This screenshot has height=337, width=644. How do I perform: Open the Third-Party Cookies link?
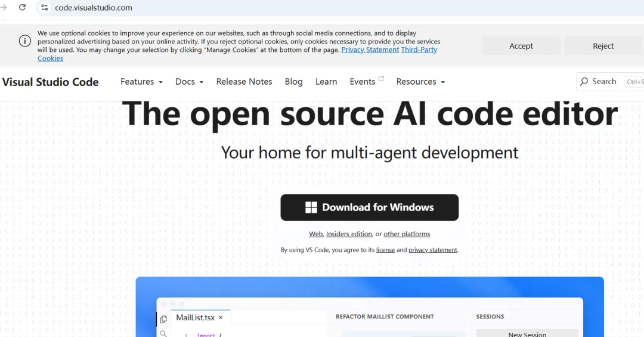(x=419, y=50)
